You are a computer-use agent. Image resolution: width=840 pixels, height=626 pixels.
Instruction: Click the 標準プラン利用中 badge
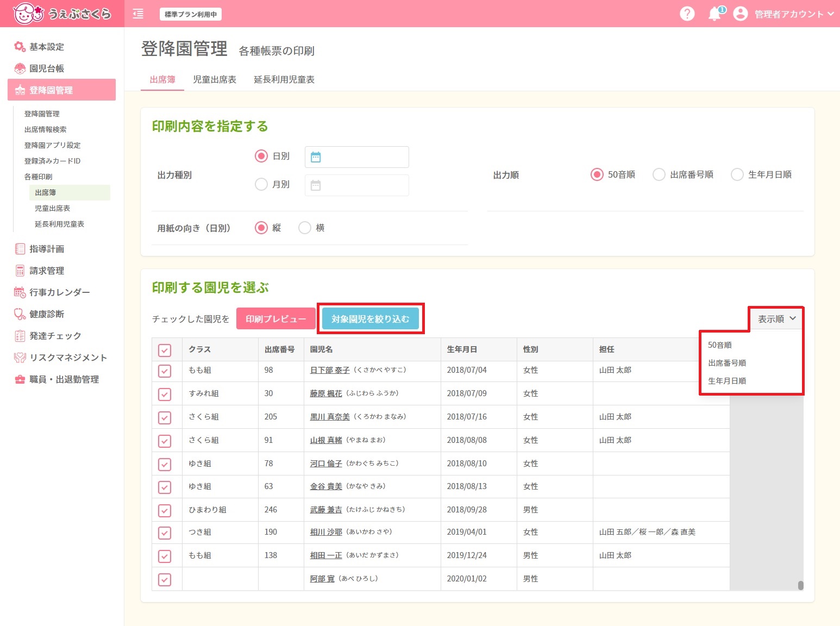pos(191,14)
